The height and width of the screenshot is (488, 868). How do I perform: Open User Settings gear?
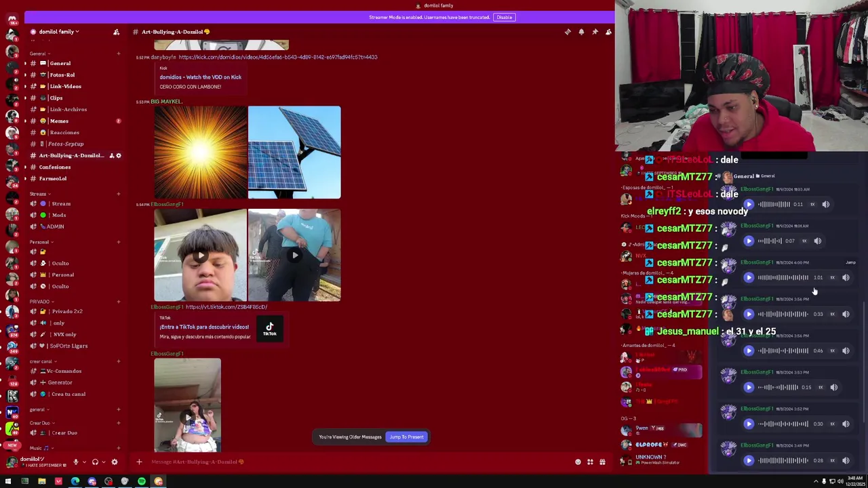click(x=115, y=462)
